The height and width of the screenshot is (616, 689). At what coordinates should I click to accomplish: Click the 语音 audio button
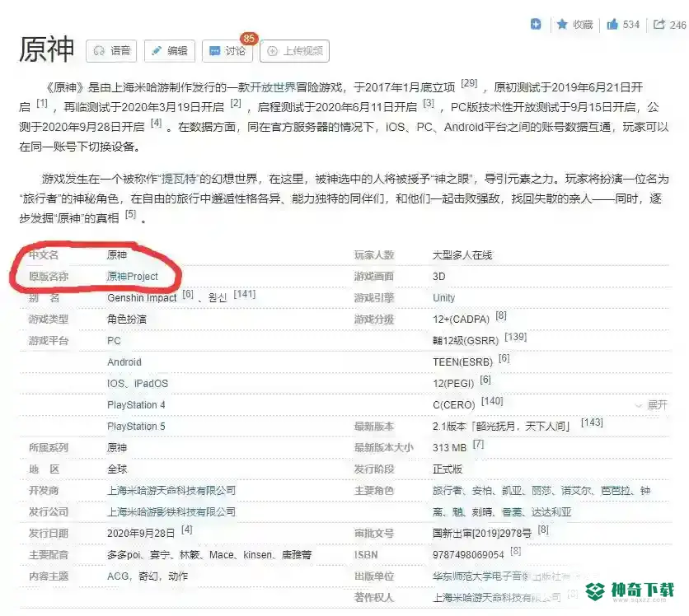point(111,51)
